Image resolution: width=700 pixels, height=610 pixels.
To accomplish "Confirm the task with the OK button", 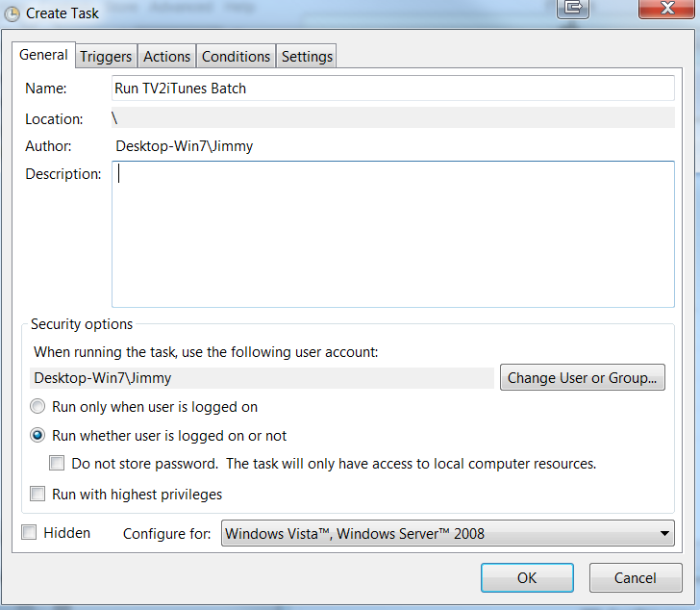I will (x=527, y=578).
